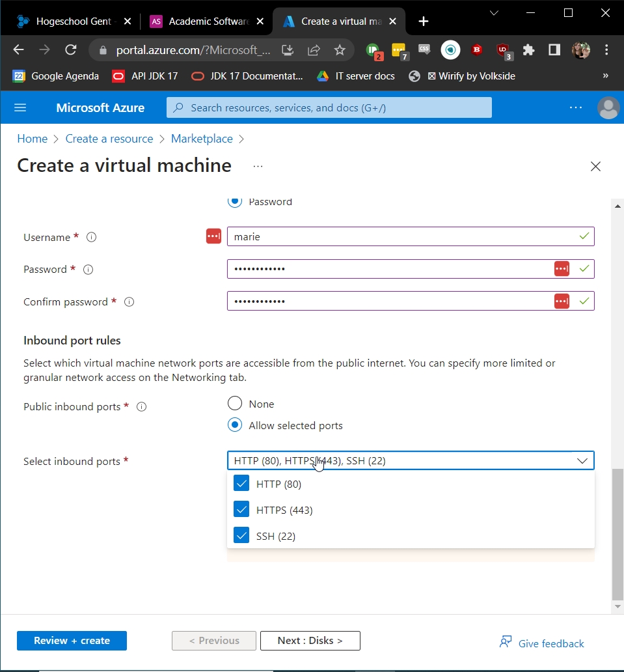Uncheck the SSH (22) checkbox

point(241,536)
